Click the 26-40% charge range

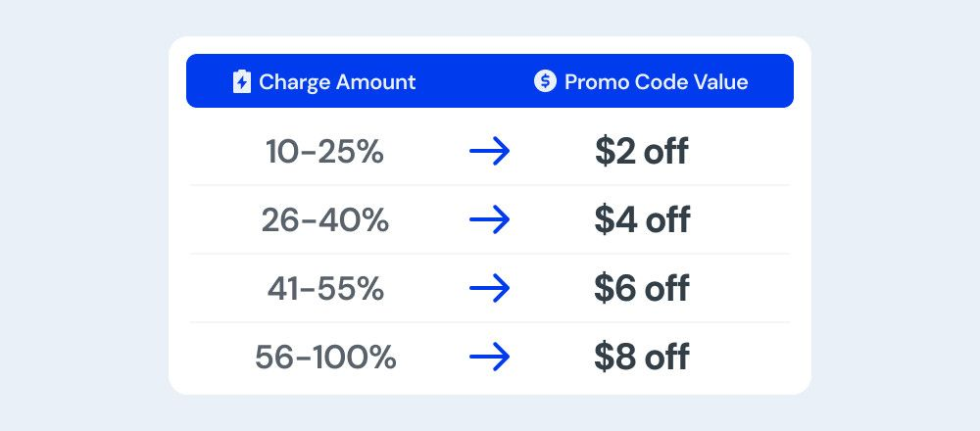pos(325,220)
